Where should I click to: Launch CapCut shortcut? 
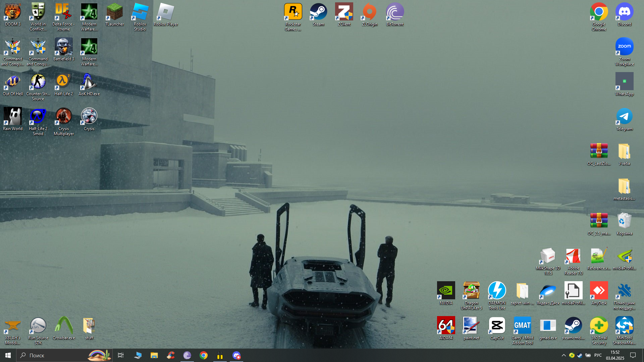point(497,329)
